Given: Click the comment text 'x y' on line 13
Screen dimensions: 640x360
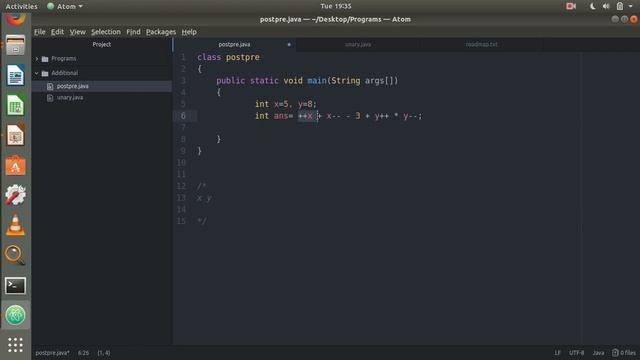Looking at the screenshot, I should 204,198.
